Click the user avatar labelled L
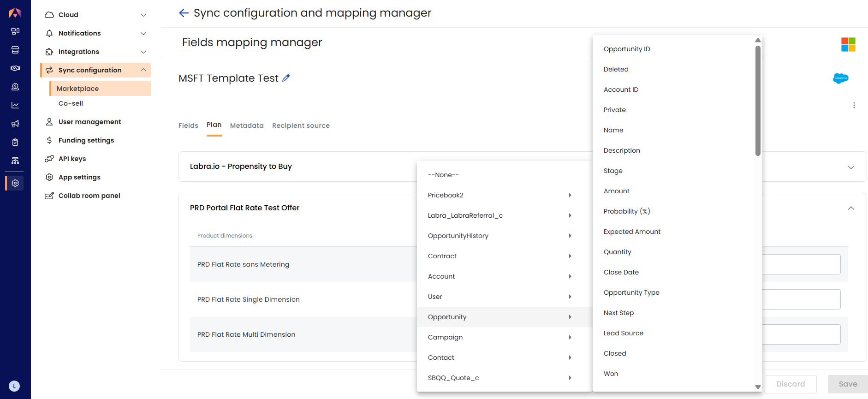 [14, 386]
